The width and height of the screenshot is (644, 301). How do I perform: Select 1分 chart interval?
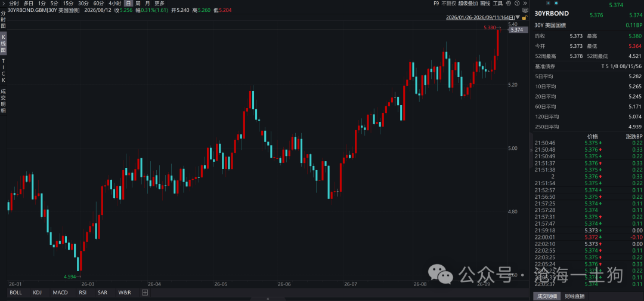(x=42, y=3)
